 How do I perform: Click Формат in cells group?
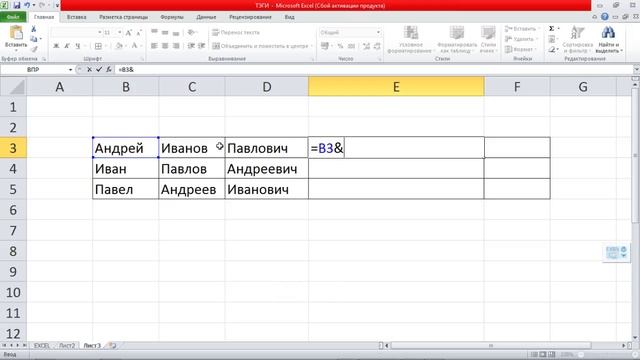pos(520,49)
